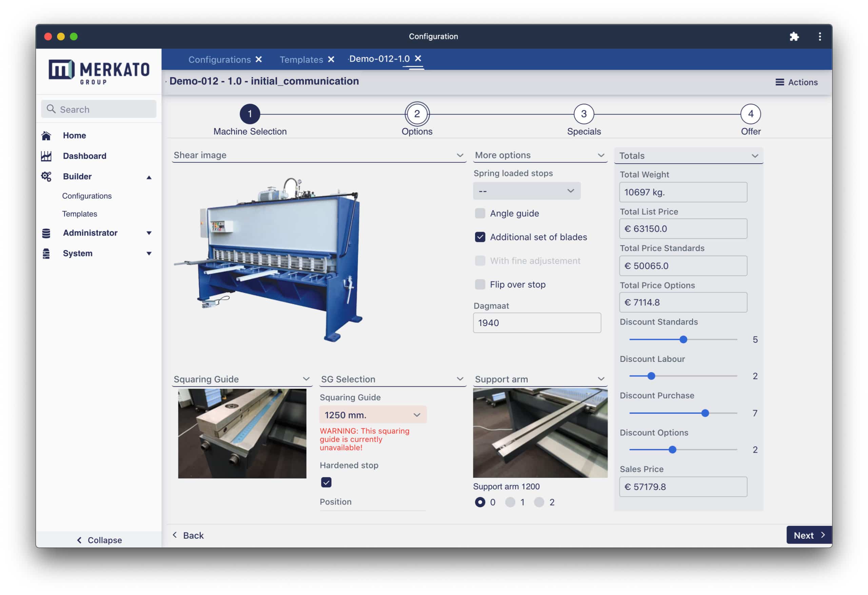
Task: Open the Spring loaded stops dropdown
Action: point(527,191)
